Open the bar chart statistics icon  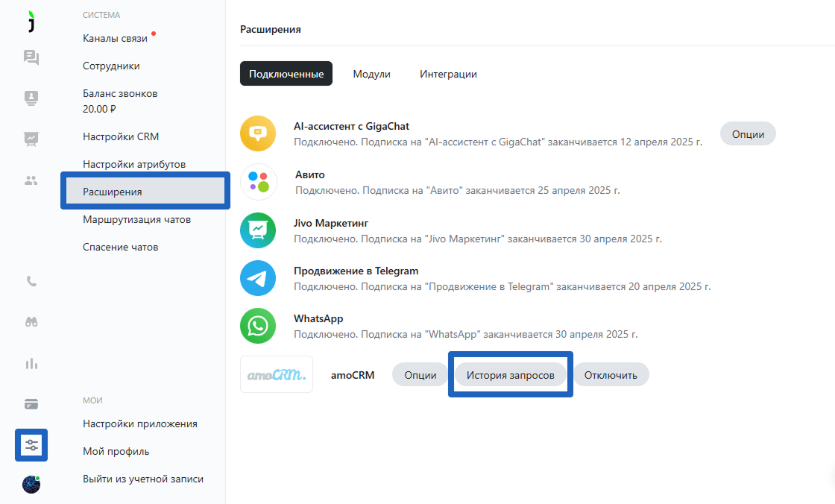tap(31, 364)
